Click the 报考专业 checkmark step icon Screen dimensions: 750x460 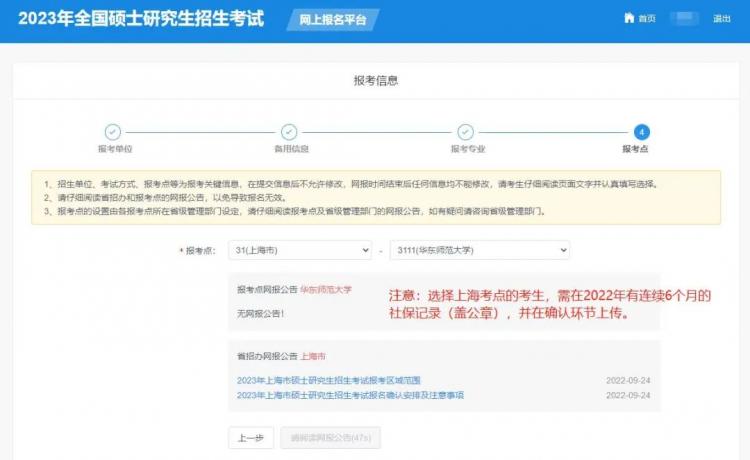pos(465,131)
